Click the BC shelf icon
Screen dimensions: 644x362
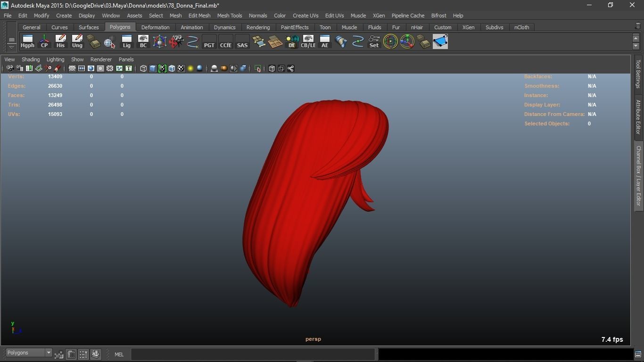[x=143, y=41]
